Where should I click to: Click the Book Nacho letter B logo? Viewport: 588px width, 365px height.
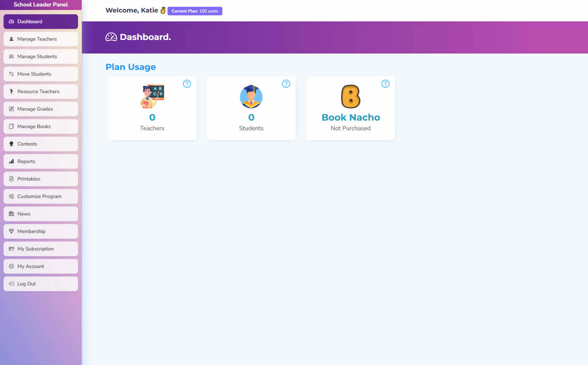(x=351, y=97)
